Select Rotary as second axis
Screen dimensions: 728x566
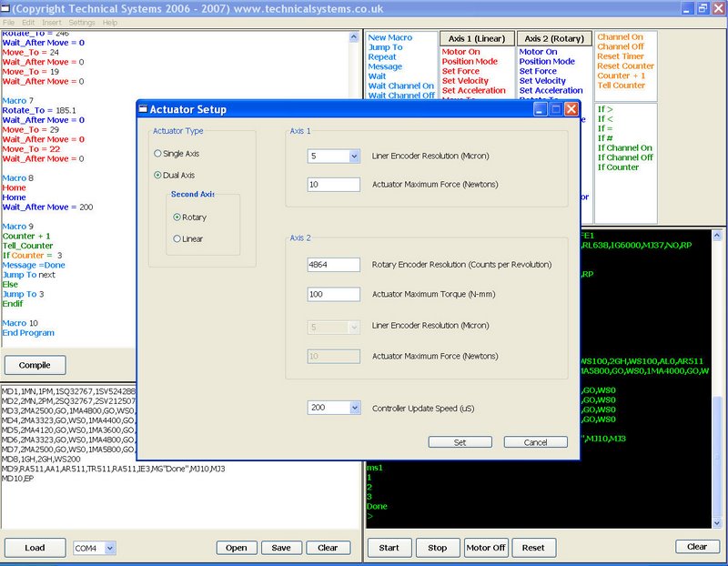coord(177,217)
